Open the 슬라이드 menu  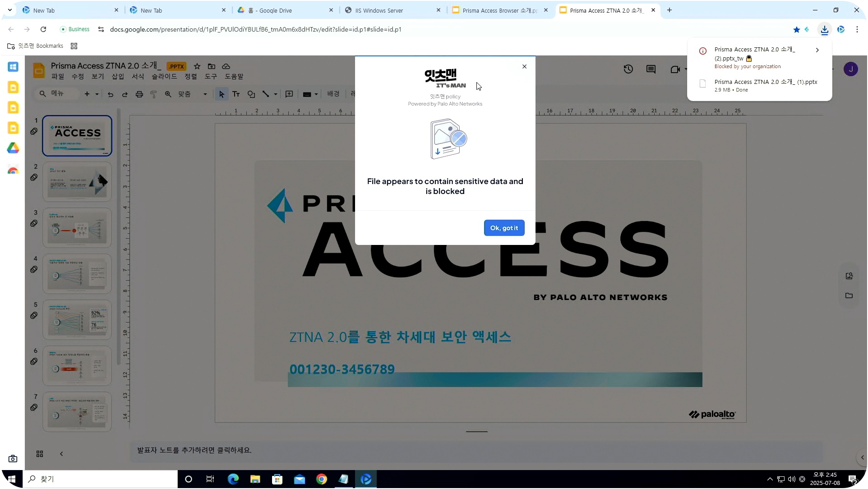tap(164, 76)
